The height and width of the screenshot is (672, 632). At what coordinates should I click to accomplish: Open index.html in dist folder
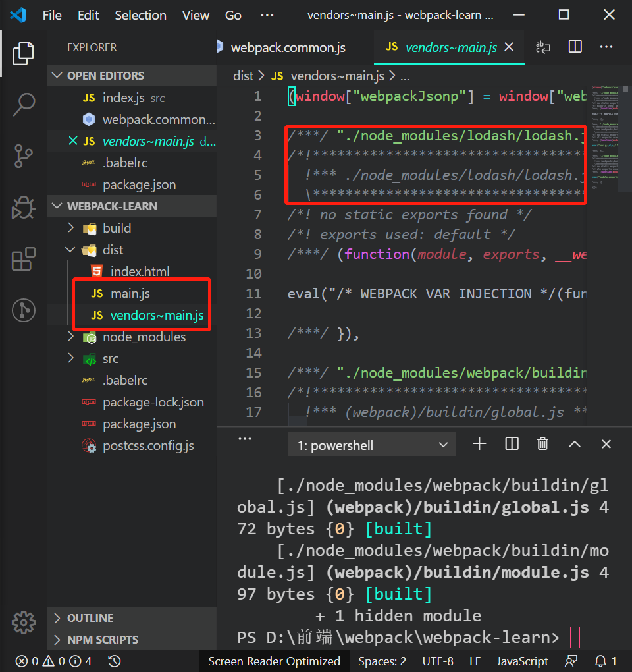(x=132, y=271)
